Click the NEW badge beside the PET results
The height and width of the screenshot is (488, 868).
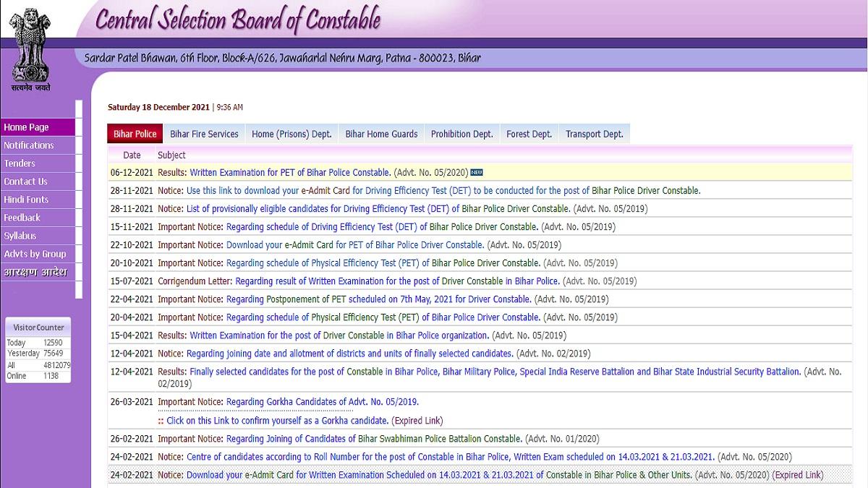click(x=476, y=173)
